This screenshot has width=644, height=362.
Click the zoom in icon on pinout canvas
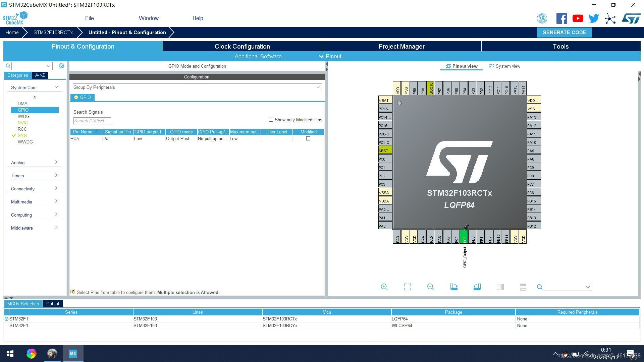pos(384,287)
